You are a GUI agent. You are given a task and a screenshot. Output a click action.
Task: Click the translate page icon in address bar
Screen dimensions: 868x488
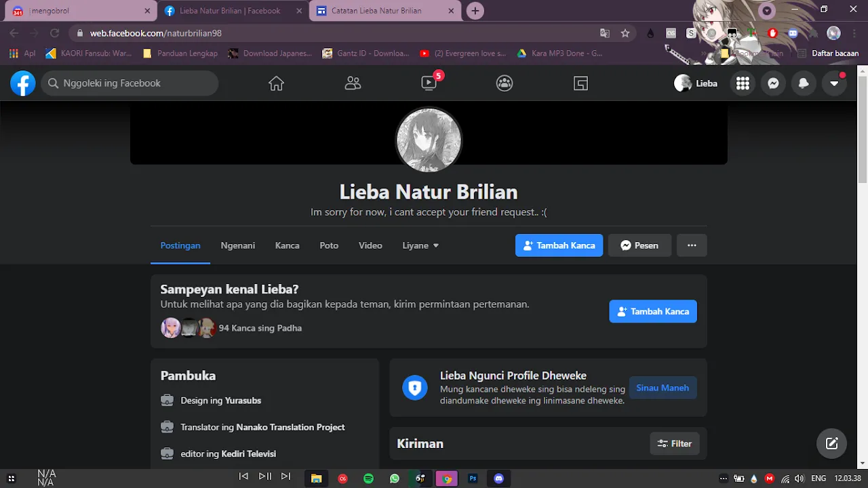pyautogui.click(x=605, y=33)
